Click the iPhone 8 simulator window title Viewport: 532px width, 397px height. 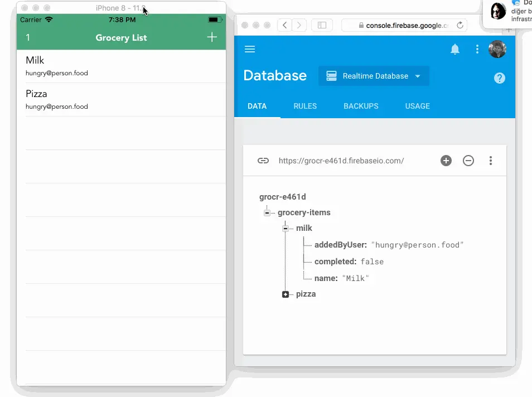point(120,8)
